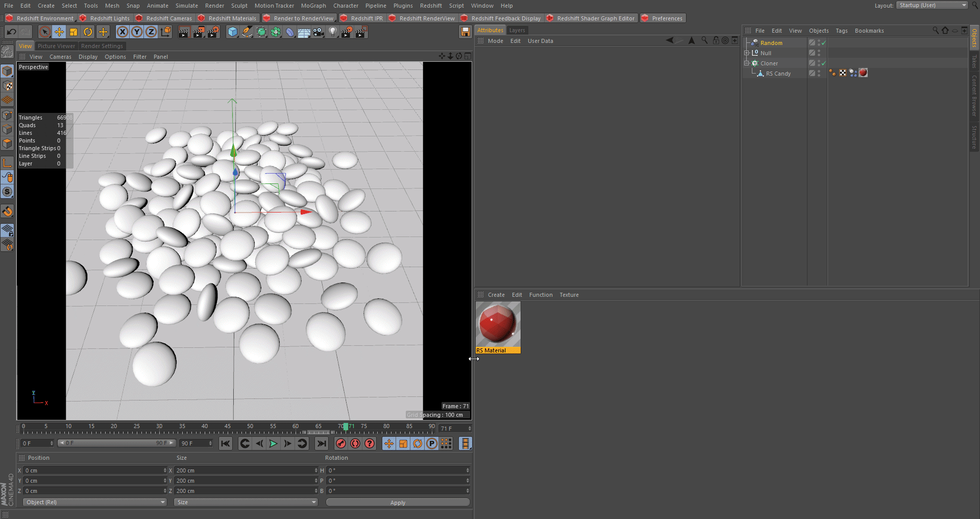The image size is (980, 519).
Task: Open the Edit Render Settings icon
Action: [x=213, y=32]
